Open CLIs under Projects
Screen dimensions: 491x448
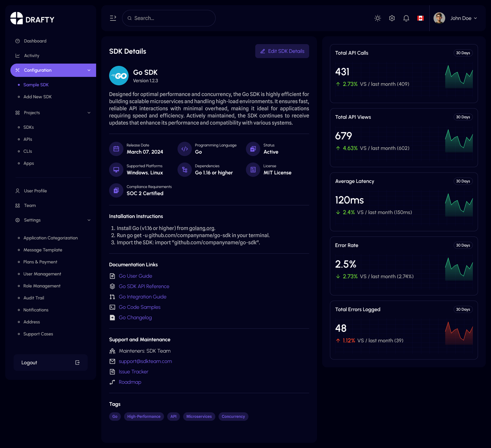click(28, 151)
